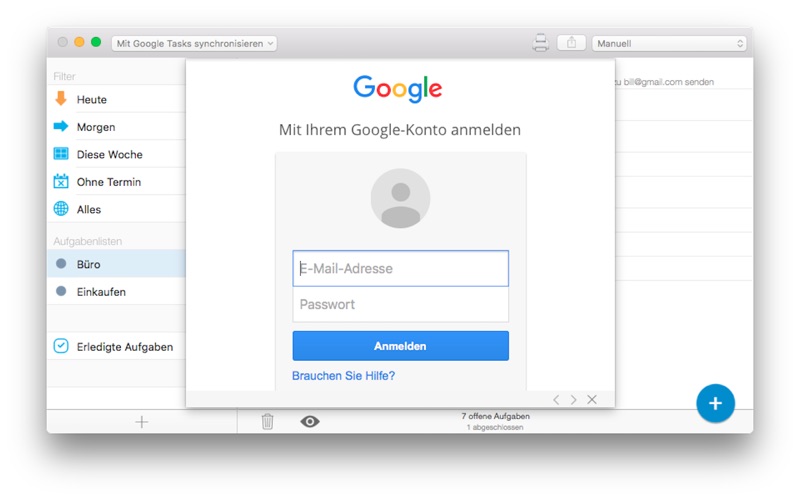This screenshot has width=800, height=500.
Task: Click the orange Heute arrow icon
Action: (61, 98)
